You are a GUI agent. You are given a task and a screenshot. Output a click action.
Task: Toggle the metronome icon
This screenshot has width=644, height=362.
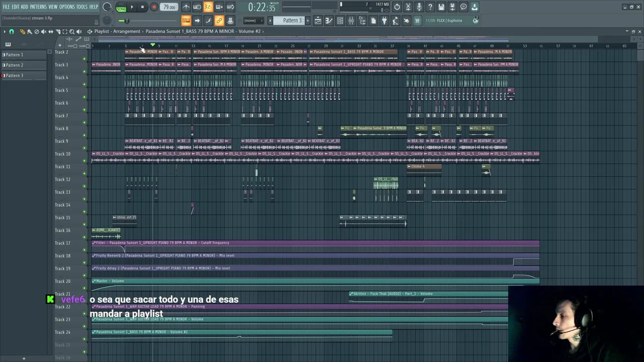click(x=186, y=7)
